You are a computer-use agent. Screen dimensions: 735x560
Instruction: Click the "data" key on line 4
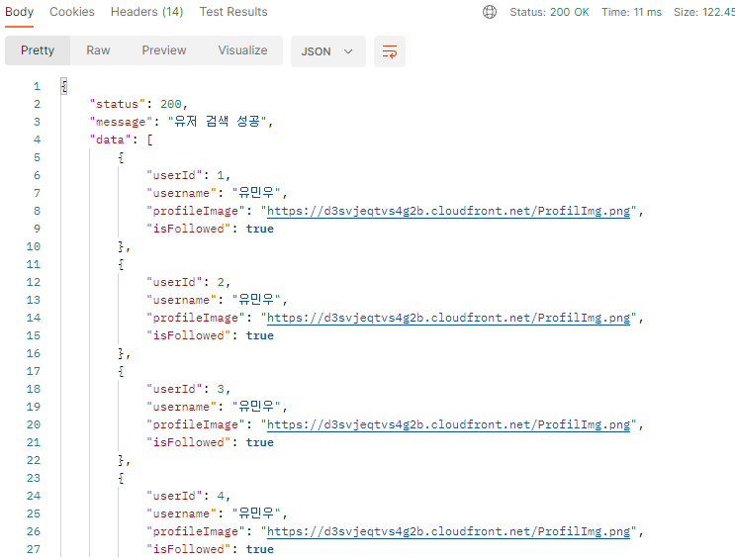coord(110,140)
